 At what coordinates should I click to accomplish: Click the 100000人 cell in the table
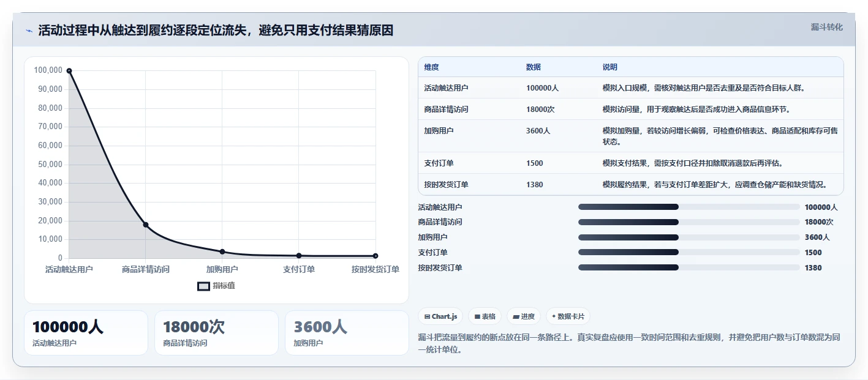click(x=542, y=88)
